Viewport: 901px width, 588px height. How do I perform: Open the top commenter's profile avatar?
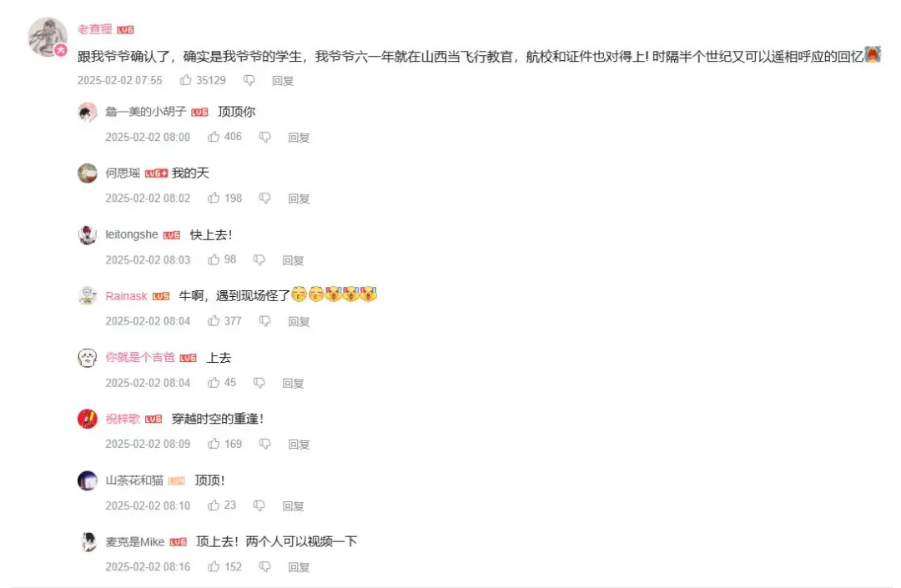(x=48, y=37)
